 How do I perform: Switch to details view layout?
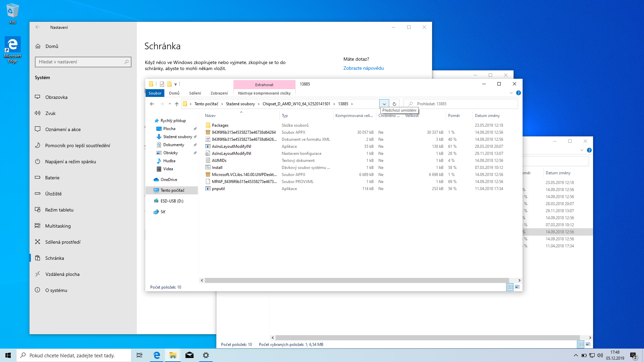[510, 287]
